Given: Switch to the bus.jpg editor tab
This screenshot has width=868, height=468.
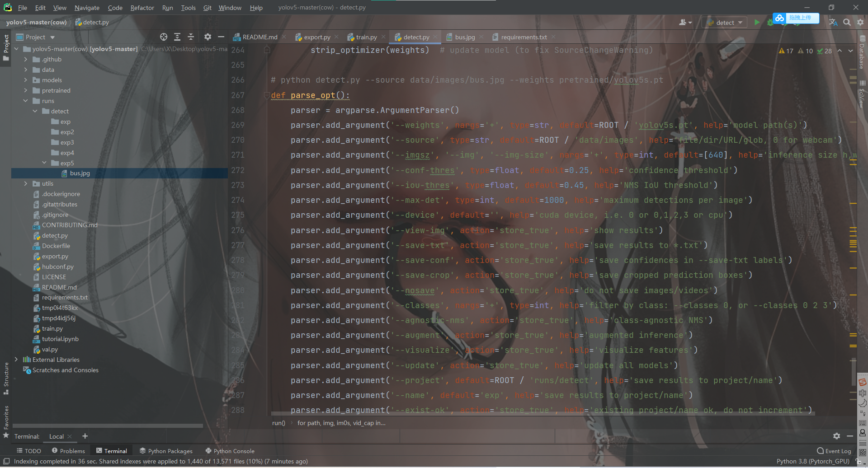Looking at the screenshot, I should [x=464, y=37].
